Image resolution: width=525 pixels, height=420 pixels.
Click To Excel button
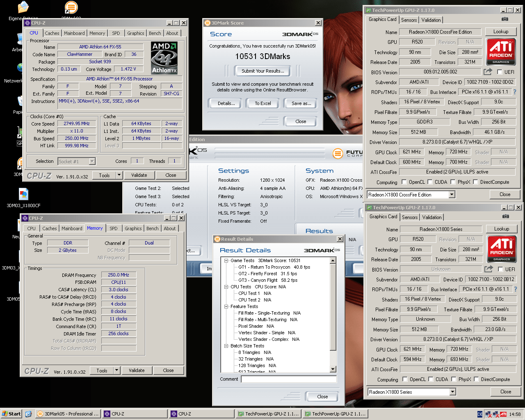click(263, 103)
